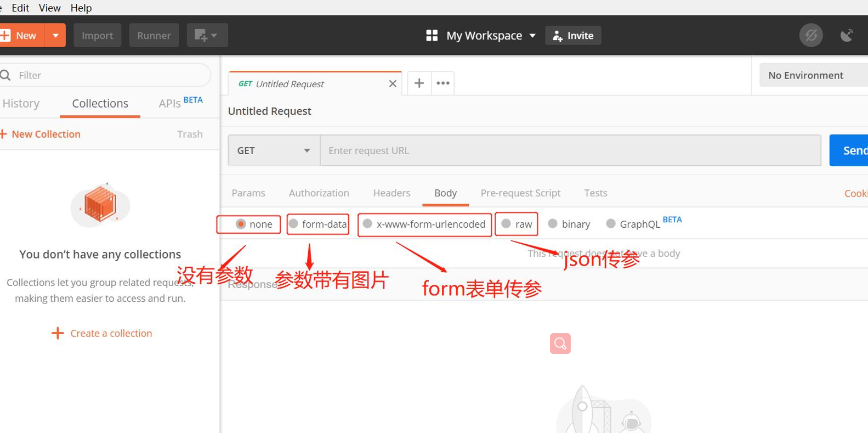868x433 pixels.
Task: Open the Trash link
Action: click(190, 134)
